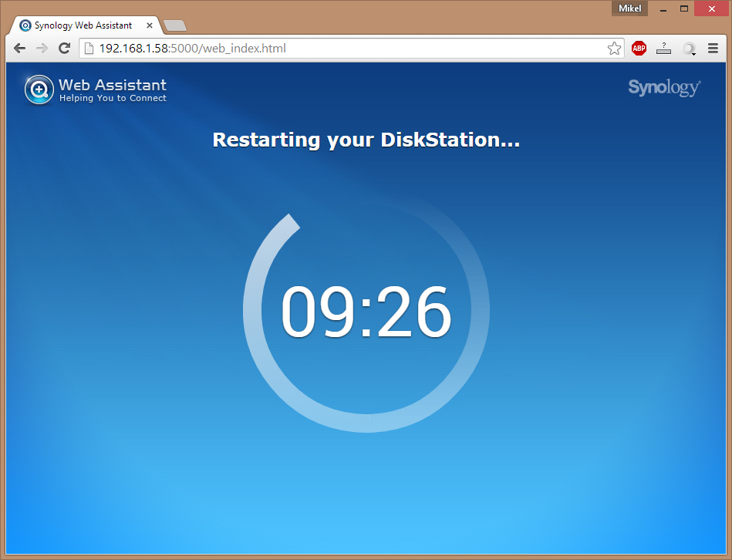Open a new browser tab

coord(176,25)
